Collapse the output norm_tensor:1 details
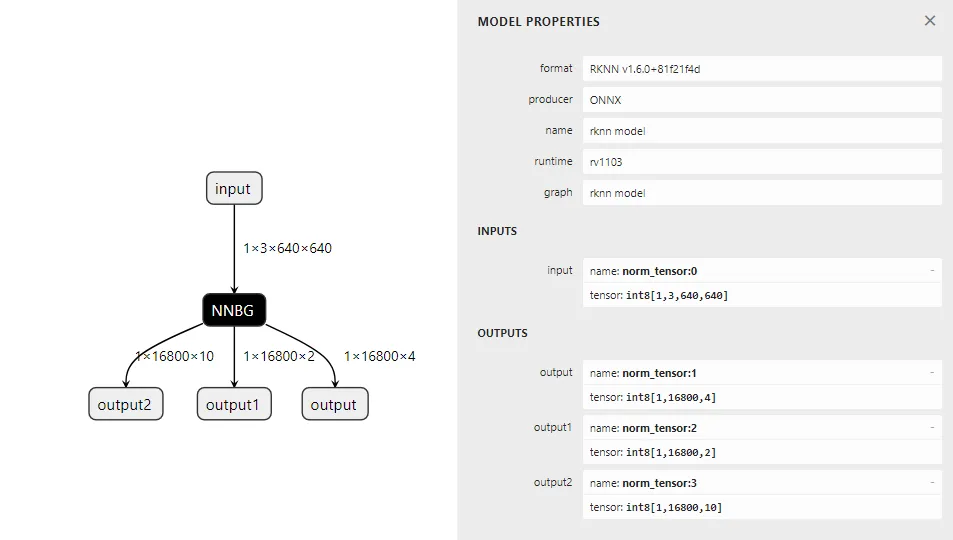The height and width of the screenshot is (540, 953). point(932,373)
